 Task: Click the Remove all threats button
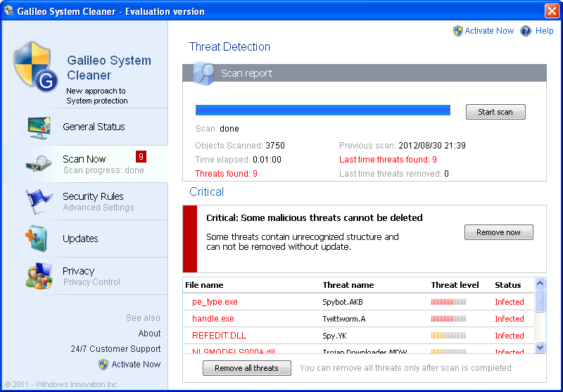tap(247, 368)
